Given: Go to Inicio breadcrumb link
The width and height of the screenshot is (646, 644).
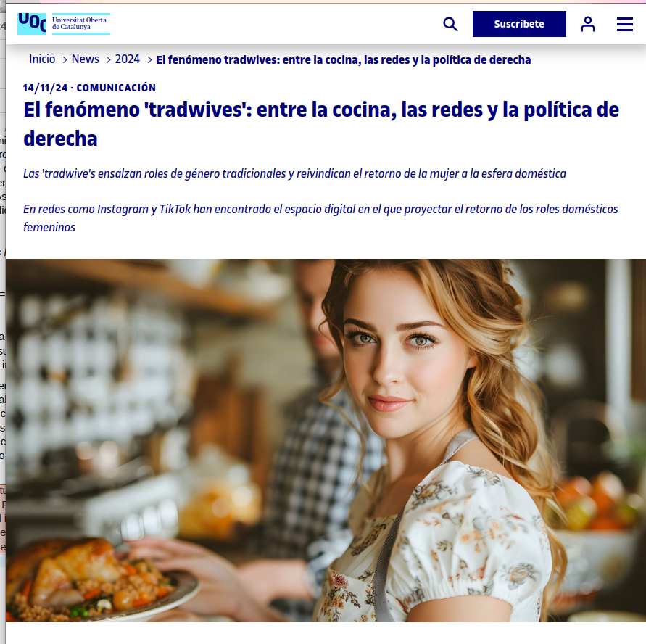Looking at the screenshot, I should click(x=42, y=59).
